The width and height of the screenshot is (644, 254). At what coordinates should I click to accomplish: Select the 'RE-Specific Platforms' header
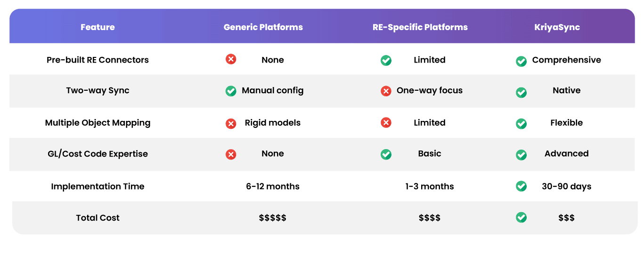click(x=420, y=27)
